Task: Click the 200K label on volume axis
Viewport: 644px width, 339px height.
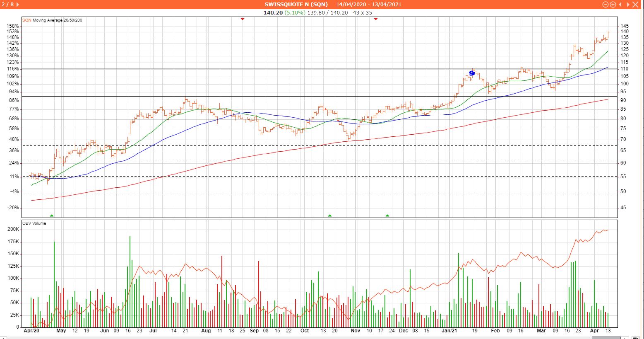Action: point(13,229)
